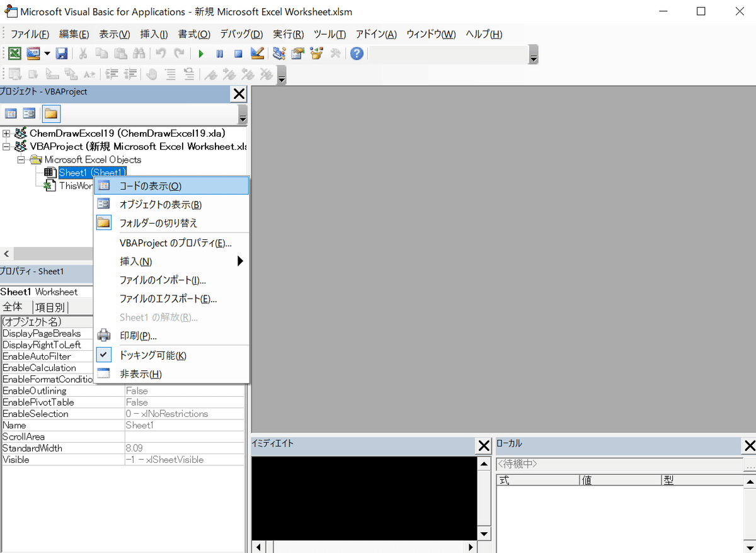Open Help with the question mark icon
Image resolution: width=756 pixels, height=553 pixels.
tap(357, 54)
